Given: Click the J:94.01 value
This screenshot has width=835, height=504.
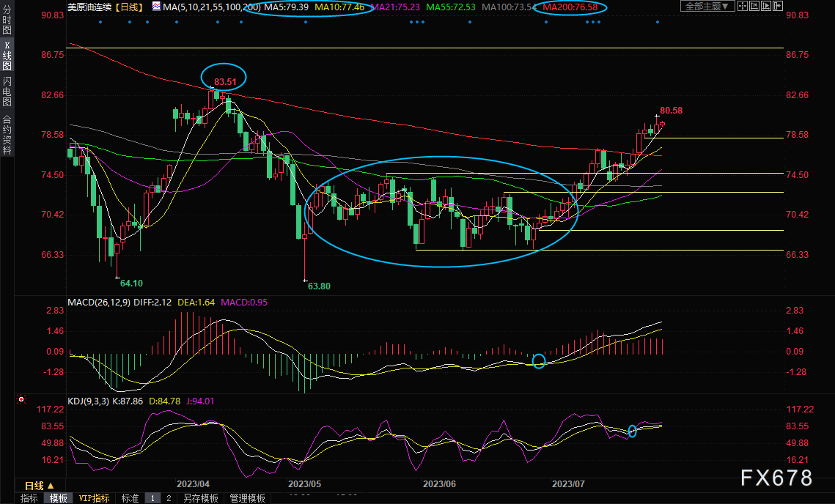Looking at the screenshot, I should click(x=200, y=401).
